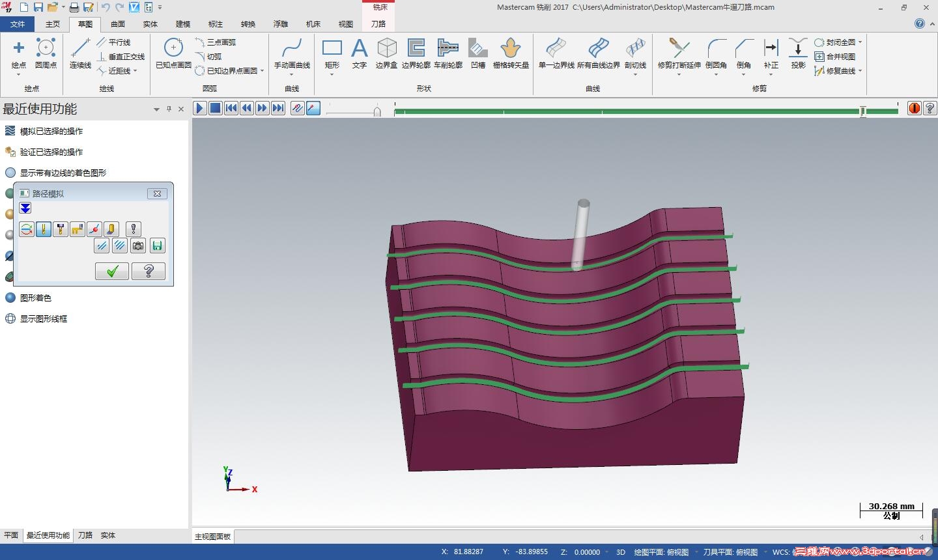Toggle quick verify shading in 路径模拟 dialog
Image resolution: width=938 pixels, height=560 pixels.
coord(111,229)
